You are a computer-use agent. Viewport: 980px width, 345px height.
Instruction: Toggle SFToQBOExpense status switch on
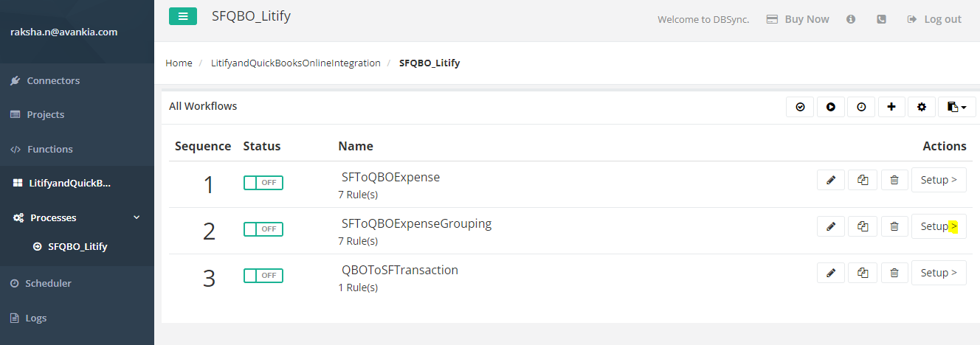pos(263,183)
